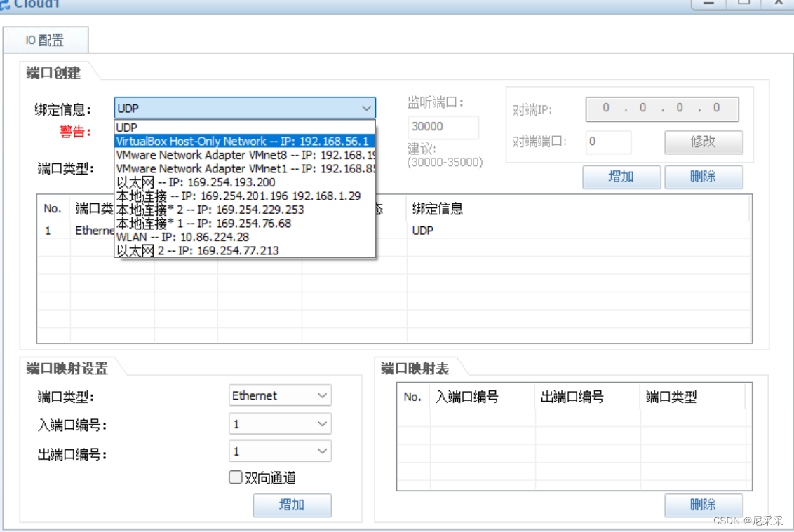Click the 监听端口 field showing 30000
This screenshot has height=532, width=794.
[x=443, y=127]
